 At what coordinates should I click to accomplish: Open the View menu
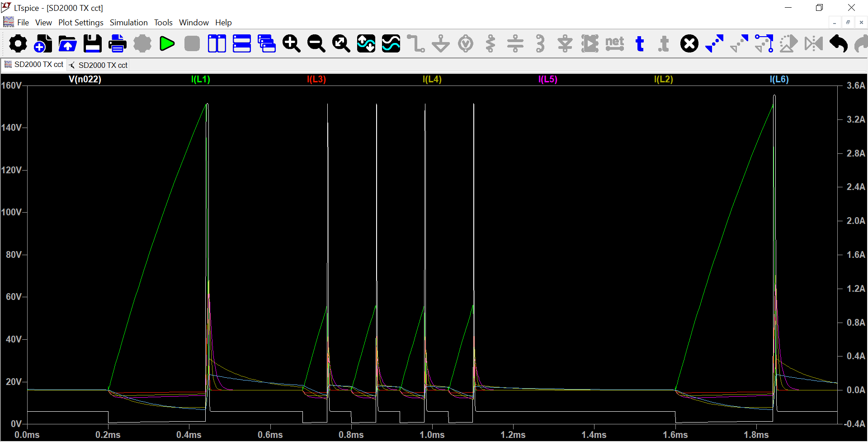[43, 23]
